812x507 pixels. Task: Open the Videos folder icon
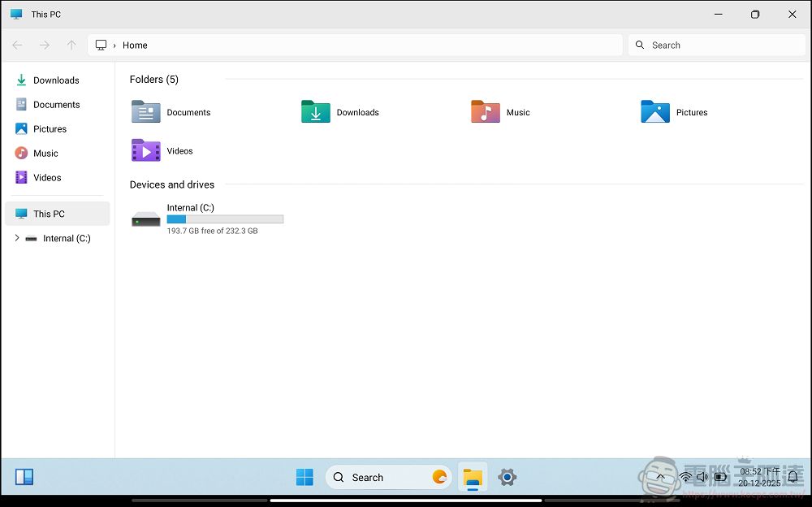(145, 150)
